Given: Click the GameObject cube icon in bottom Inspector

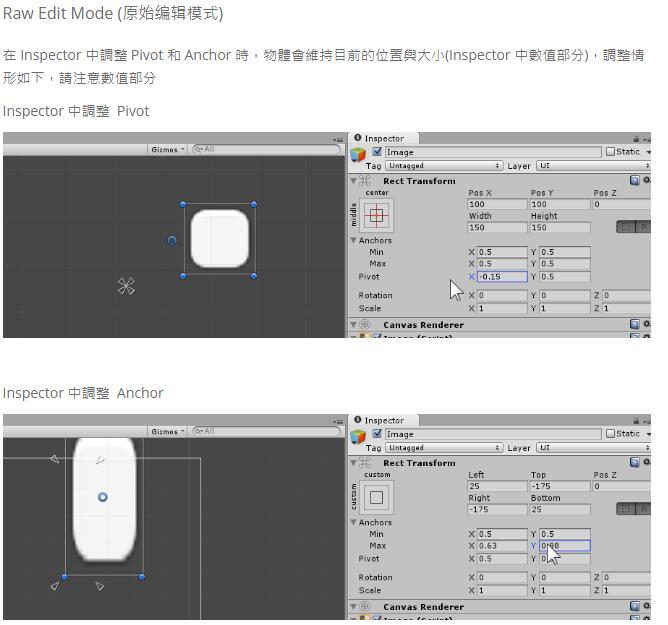Looking at the screenshot, I should [358, 436].
